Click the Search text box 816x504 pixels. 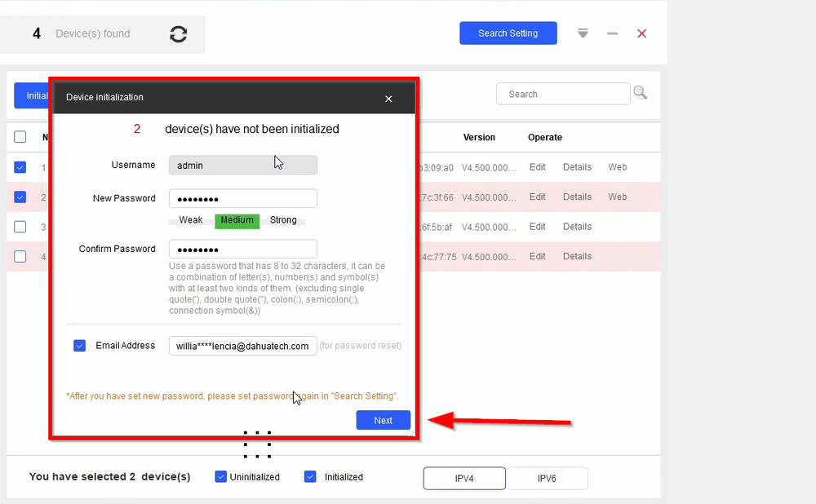point(563,93)
